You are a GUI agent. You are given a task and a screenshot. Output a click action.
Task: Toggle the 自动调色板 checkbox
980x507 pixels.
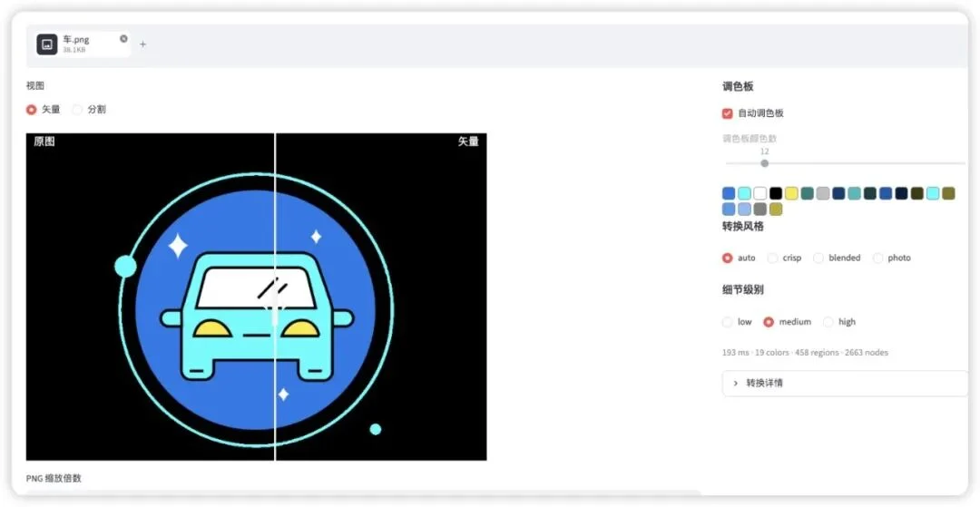click(x=727, y=113)
